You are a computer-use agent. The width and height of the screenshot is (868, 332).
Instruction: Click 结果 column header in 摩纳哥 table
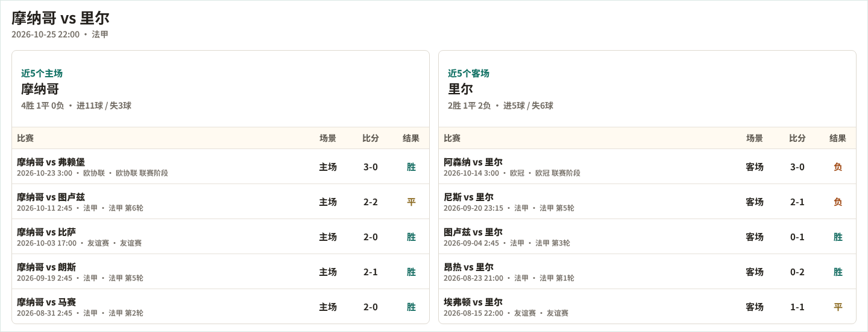point(411,138)
